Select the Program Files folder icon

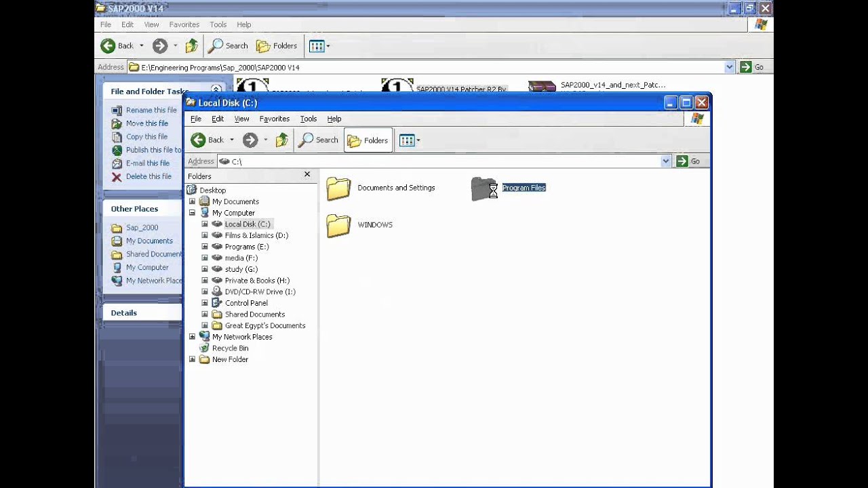click(x=484, y=188)
